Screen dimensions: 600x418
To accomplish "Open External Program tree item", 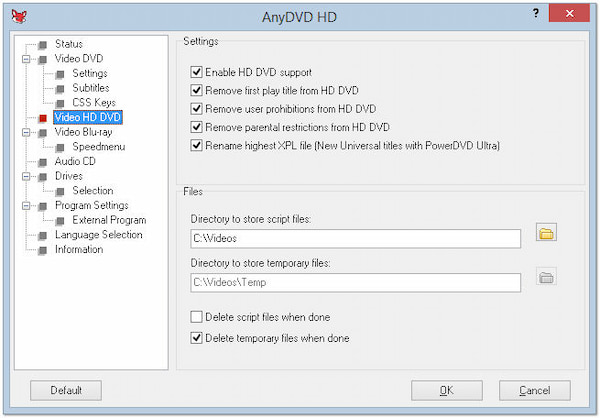I will 109,220.
